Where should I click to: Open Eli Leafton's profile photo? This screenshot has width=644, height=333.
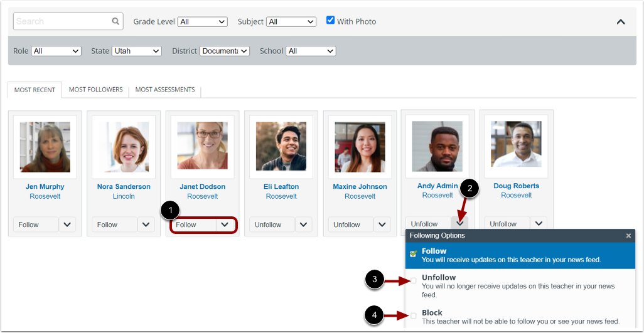[281, 146]
